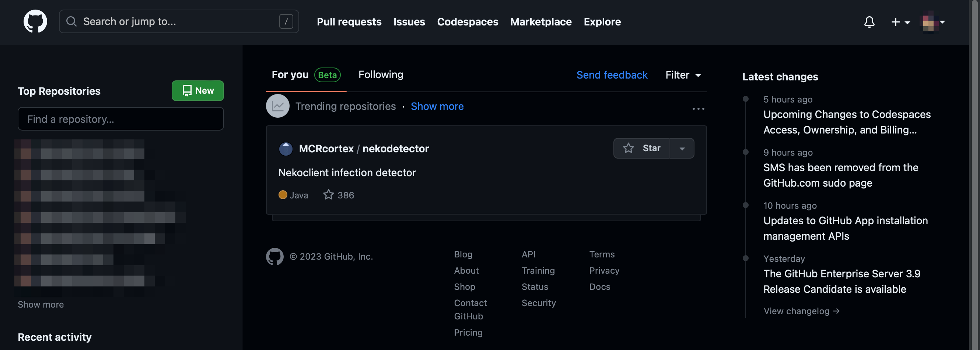Screen dimensions: 980x350
Task: Open the About footer link
Action: [x=466, y=270]
